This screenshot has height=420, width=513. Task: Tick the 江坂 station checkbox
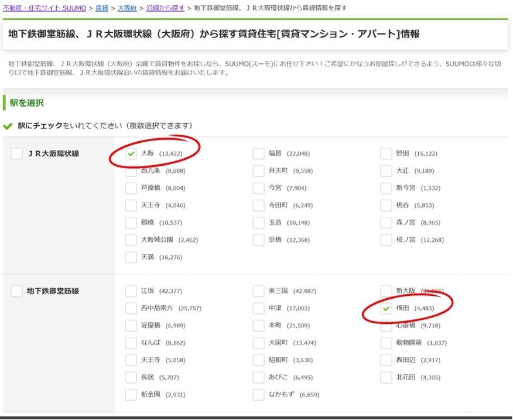point(131,291)
